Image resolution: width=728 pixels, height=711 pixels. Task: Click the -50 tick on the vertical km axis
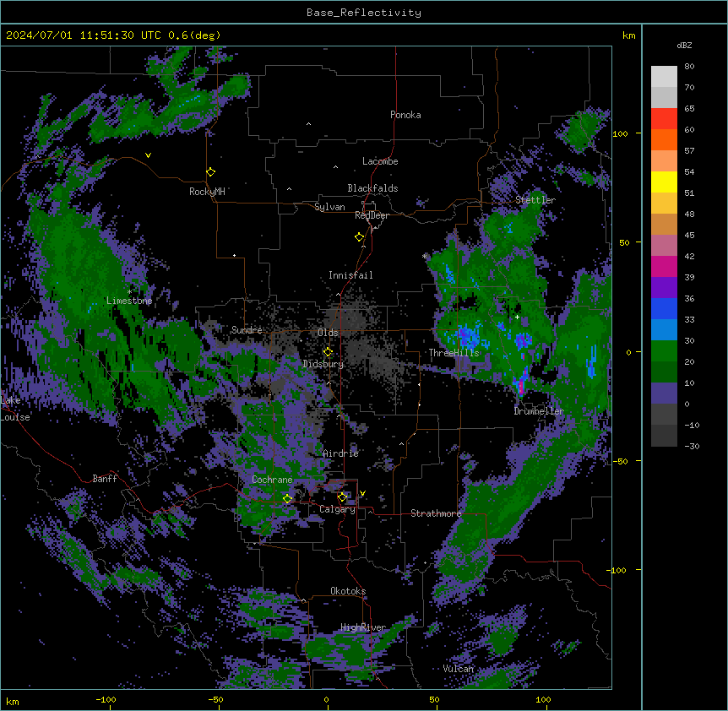coord(621,461)
